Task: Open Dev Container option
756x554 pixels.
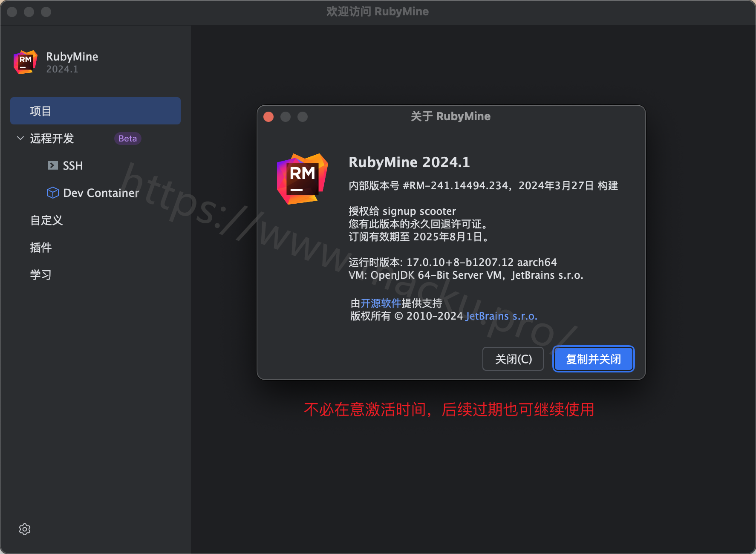Action: point(101,193)
